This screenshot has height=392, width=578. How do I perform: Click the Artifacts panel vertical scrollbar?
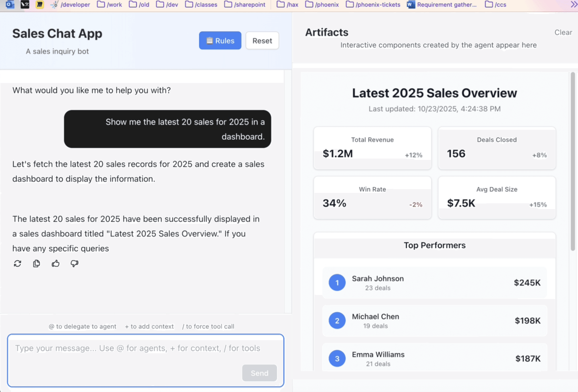coord(572,161)
